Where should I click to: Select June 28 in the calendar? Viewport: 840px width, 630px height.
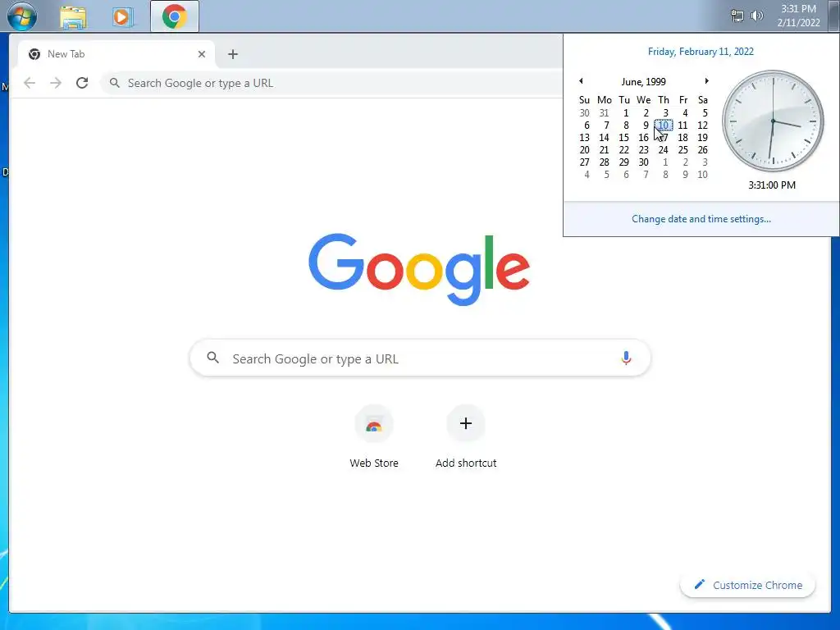[604, 162]
